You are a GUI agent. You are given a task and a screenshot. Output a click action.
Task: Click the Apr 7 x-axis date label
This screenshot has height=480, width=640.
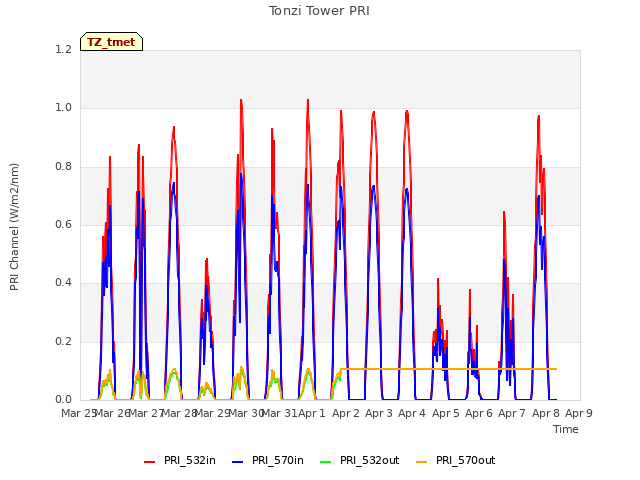[512, 413]
